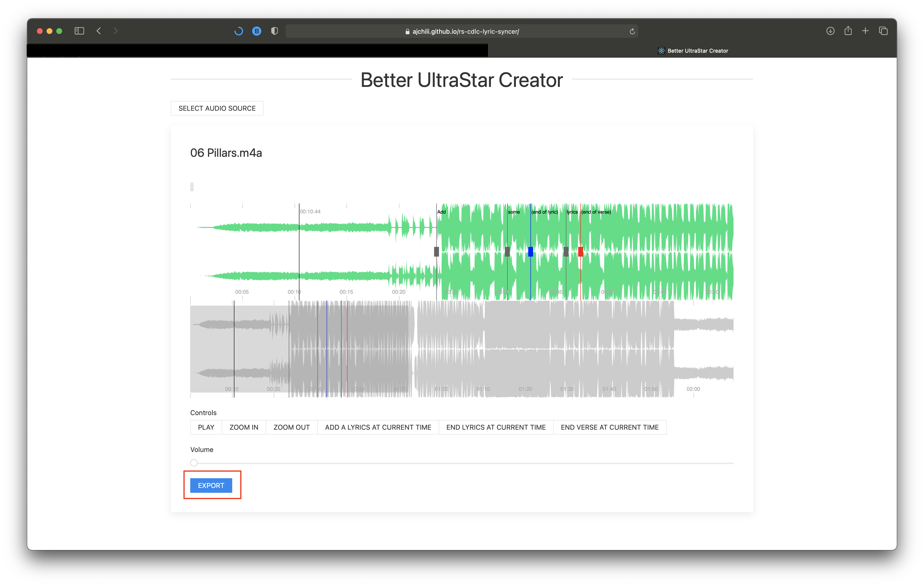Open the Safari downloads icon

click(x=830, y=31)
